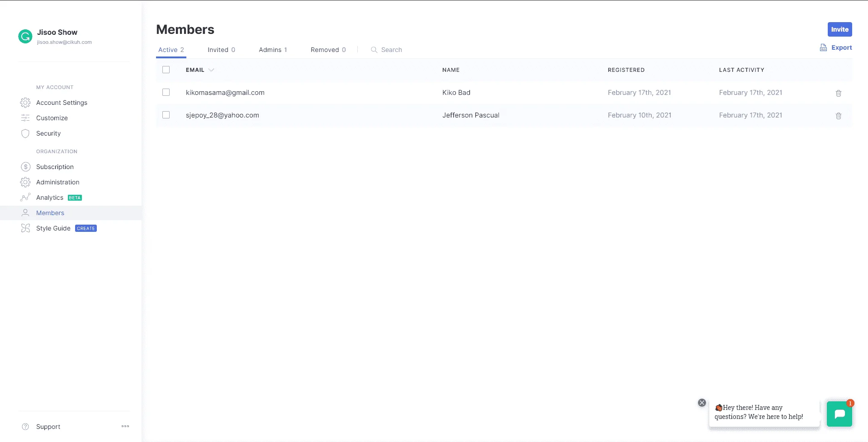Click the CREATE badge next to Style Guide

pos(86,228)
